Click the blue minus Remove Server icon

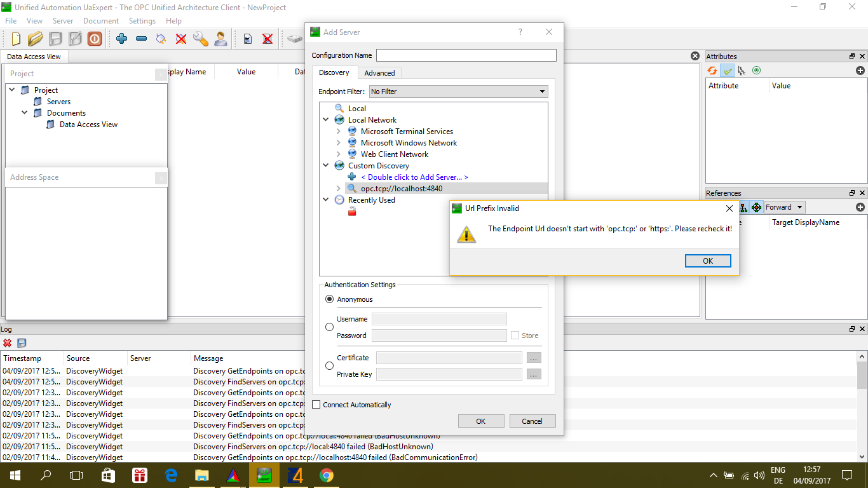[142, 39]
